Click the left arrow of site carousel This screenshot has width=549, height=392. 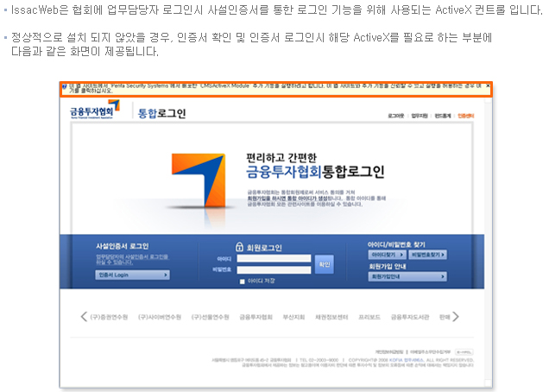click(84, 317)
